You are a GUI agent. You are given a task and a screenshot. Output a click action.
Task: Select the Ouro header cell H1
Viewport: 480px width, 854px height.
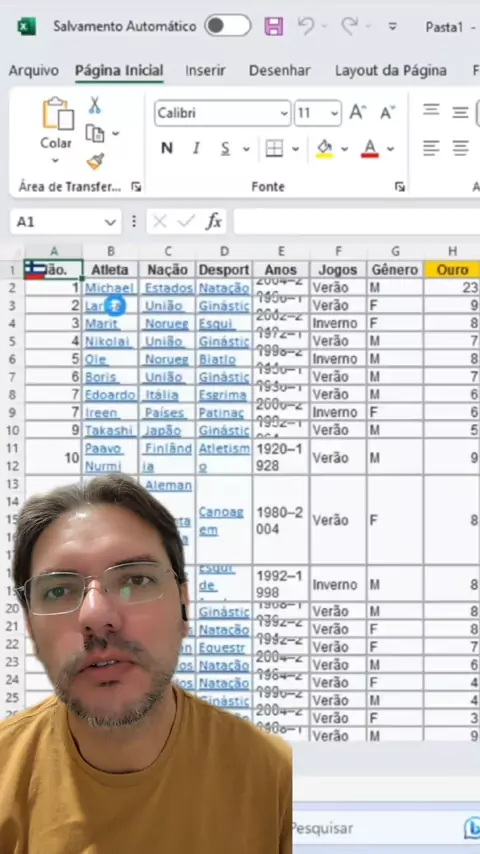pos(452,270)
